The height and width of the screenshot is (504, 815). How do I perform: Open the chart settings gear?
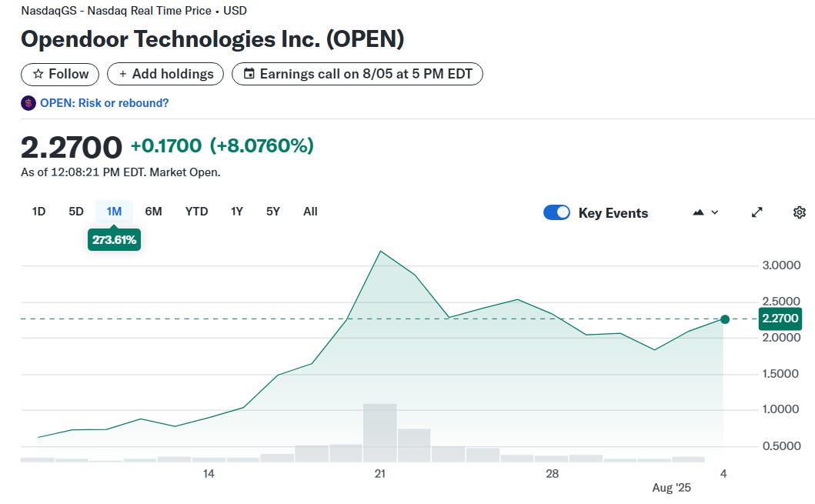(x=800, y=212)
